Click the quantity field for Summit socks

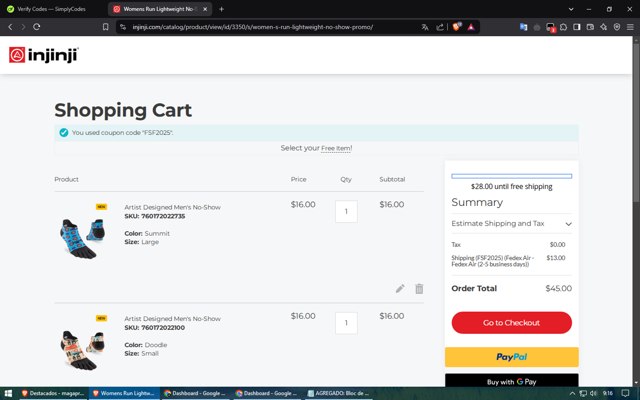pos(346,211)
